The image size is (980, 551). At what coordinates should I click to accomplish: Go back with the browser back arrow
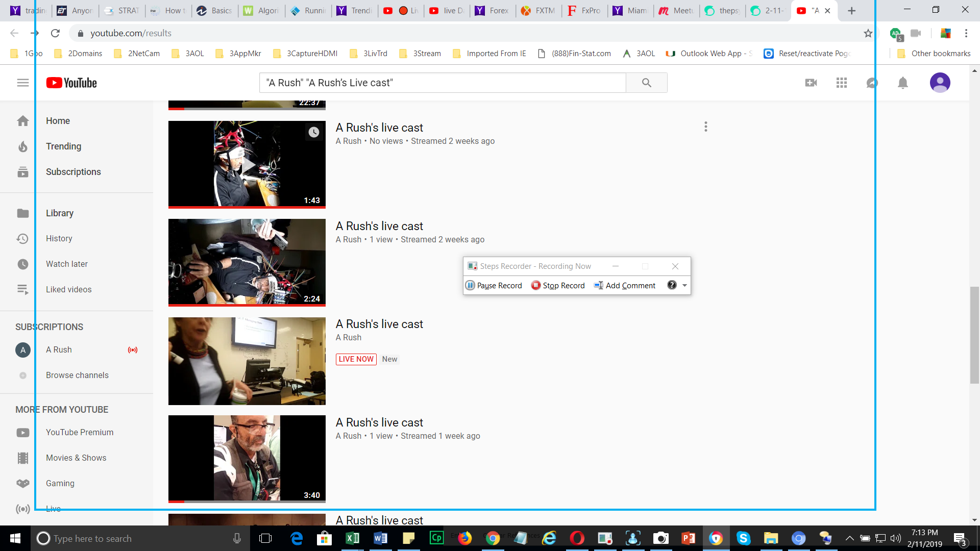[x=14, y=33]
